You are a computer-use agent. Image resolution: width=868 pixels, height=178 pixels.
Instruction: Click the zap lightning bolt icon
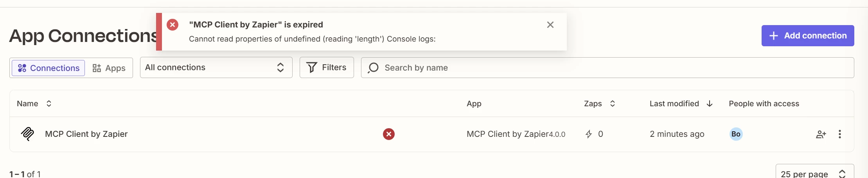[588, 134]
